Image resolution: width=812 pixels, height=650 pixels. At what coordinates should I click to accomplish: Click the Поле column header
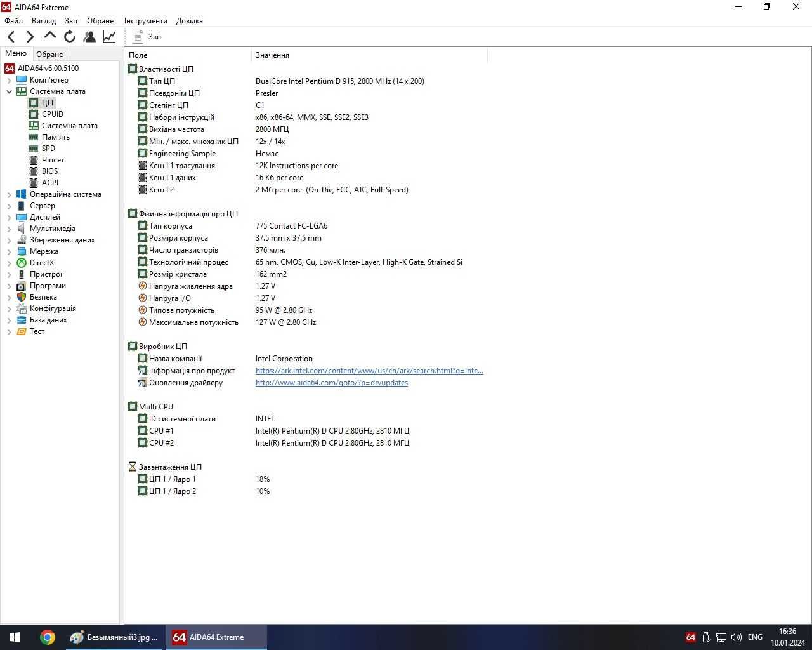[x=188, y=55]
